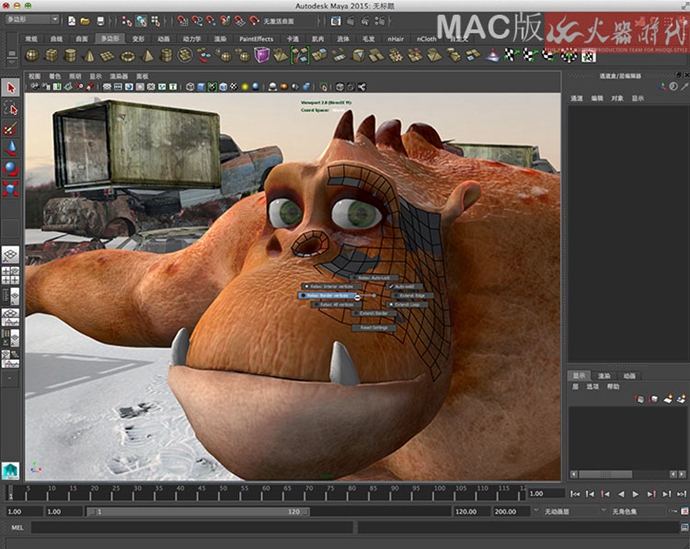Jump to end of playback range
Image resolution: width=690 pixels, height=549 pixels.
[x=682, y=494]
